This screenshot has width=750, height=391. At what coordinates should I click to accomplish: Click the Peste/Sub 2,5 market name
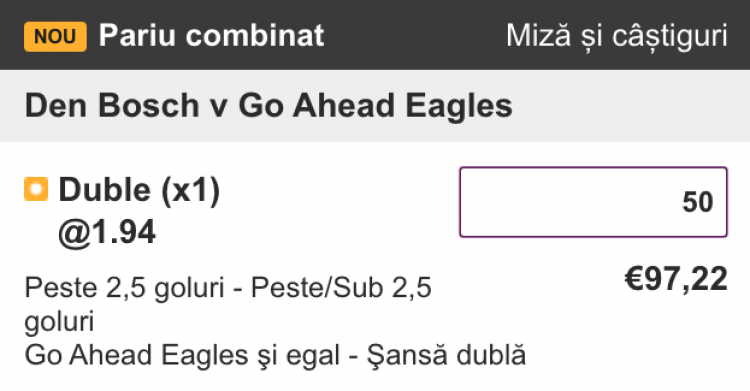coord(342,288)
